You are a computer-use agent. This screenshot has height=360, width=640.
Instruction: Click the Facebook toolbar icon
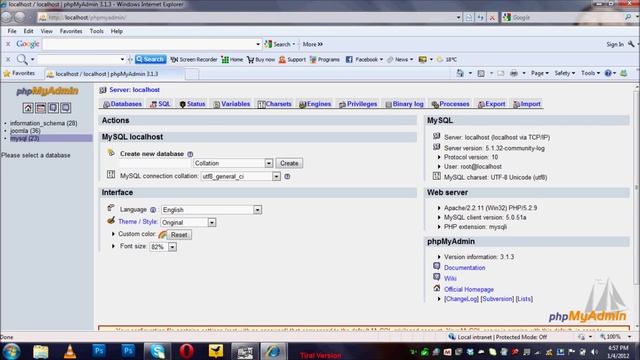tap(349, 60)
